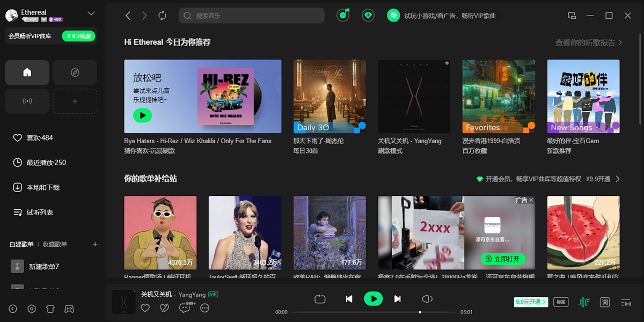Screen dimensions: 644x322
Task: Collapse the sidebar with bottom-left arrow
Action: click(13, 309)
